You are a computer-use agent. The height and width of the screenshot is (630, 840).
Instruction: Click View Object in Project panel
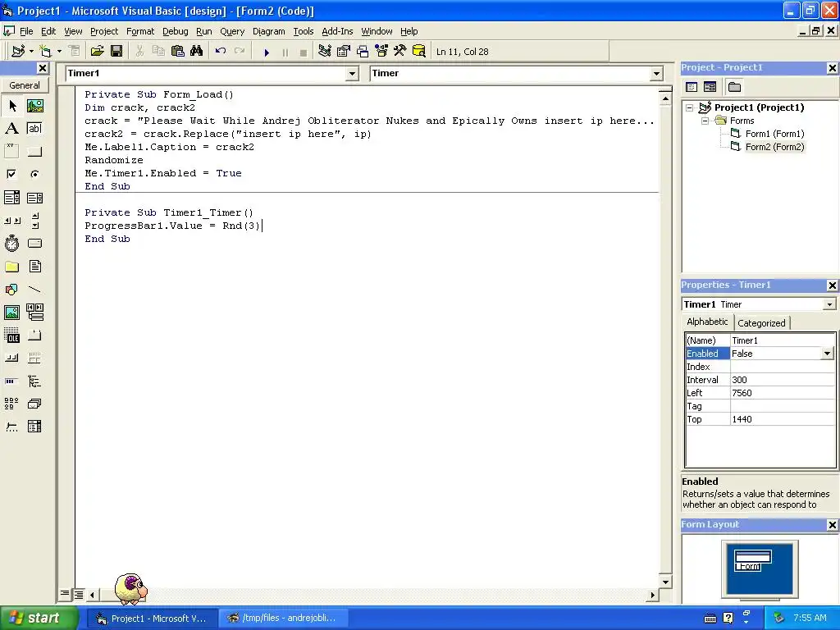tap(710, 87)
